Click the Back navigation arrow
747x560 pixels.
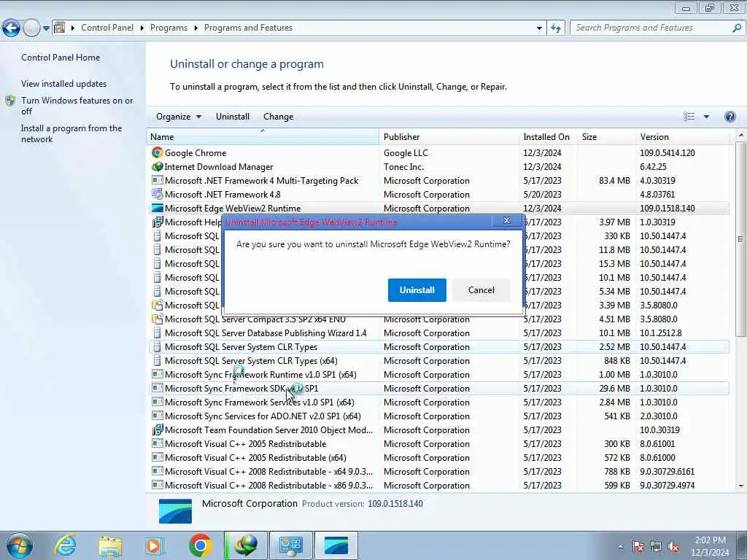(11, 28)
